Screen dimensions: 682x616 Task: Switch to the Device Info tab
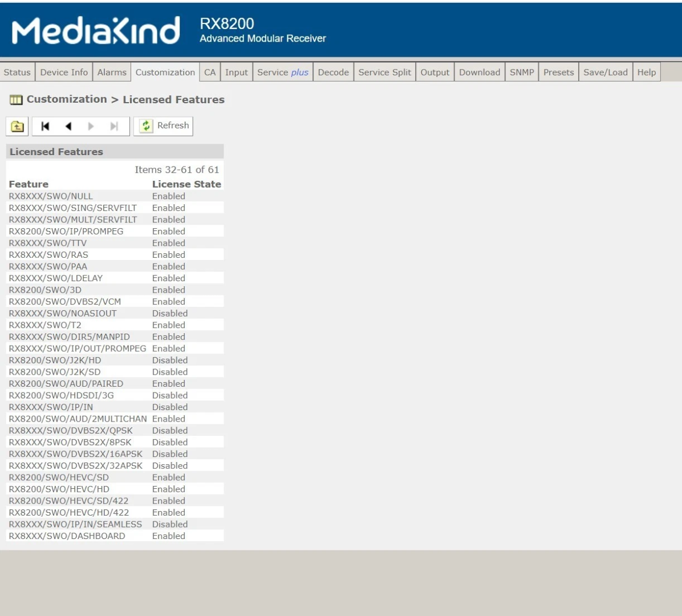64,72
